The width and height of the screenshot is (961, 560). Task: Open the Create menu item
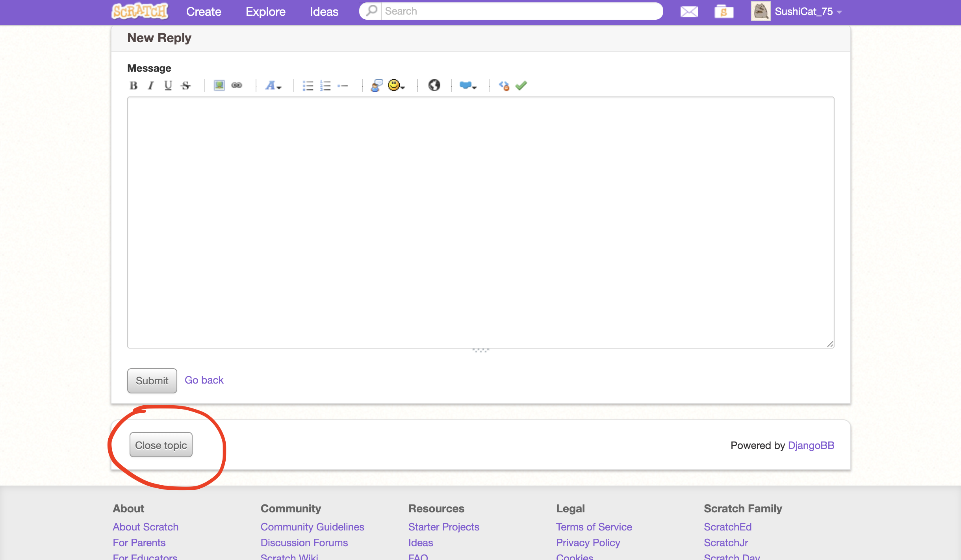(x=204, y=12)
